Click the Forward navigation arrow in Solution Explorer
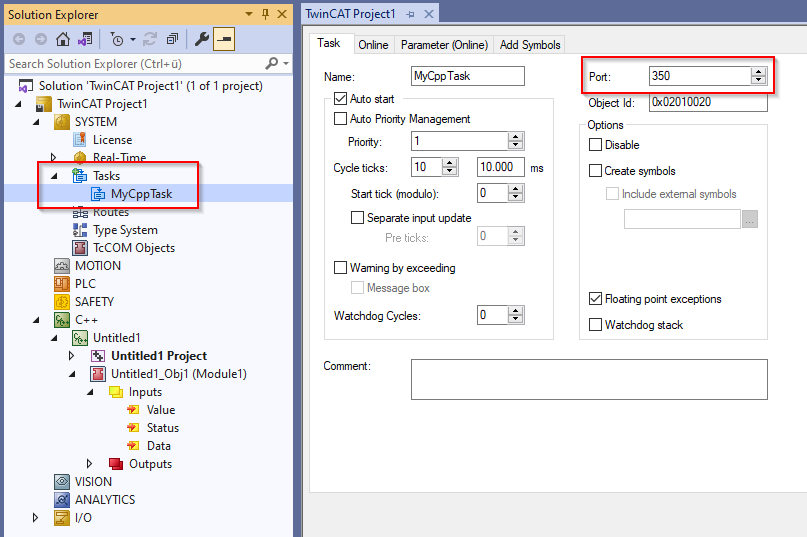This screenshot has height=537, width=807. (x=41, y=39)
